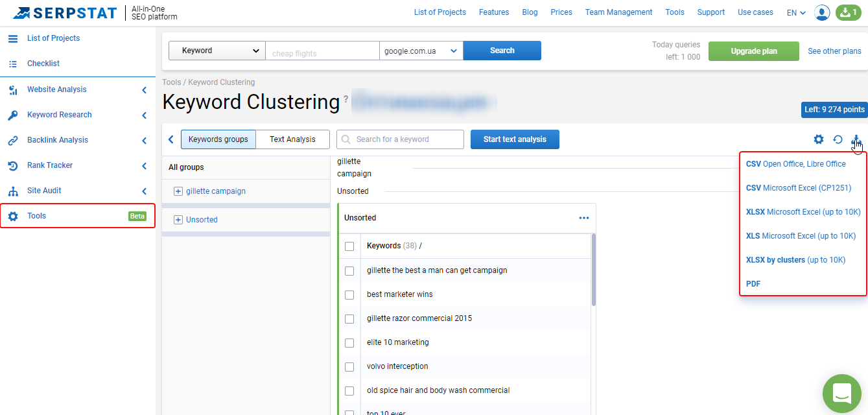Check 'gillette the best a man can get campaign'
The height and width of the screenshot is (415, 868).
coord(349,270)
